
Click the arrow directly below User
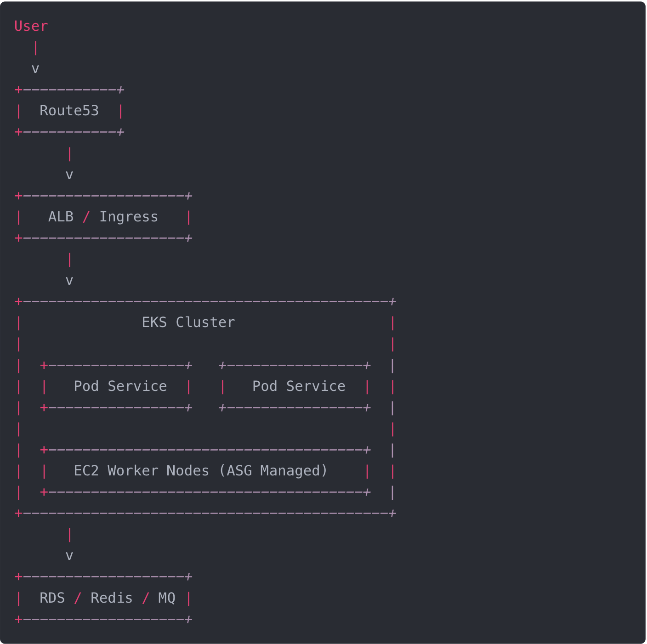(x=35, y=69)
